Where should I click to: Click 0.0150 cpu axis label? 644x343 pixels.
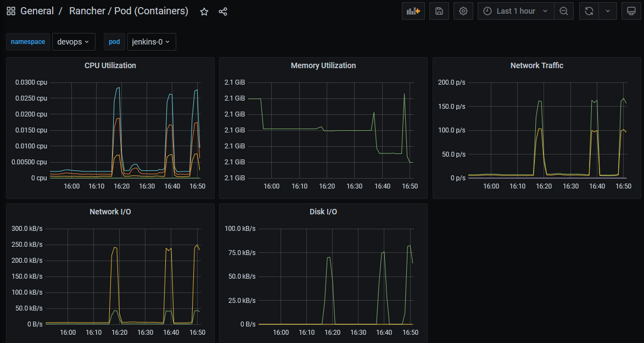click(x=31, y=130)
